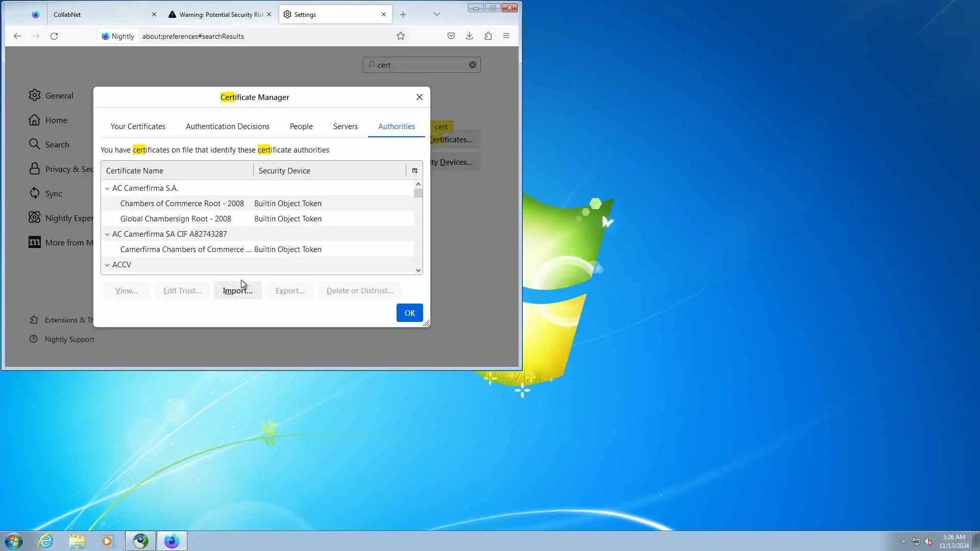Viewport: 980px width, 551px height.
Task: Switch to the Servers tab
Action: coord(345,127)
